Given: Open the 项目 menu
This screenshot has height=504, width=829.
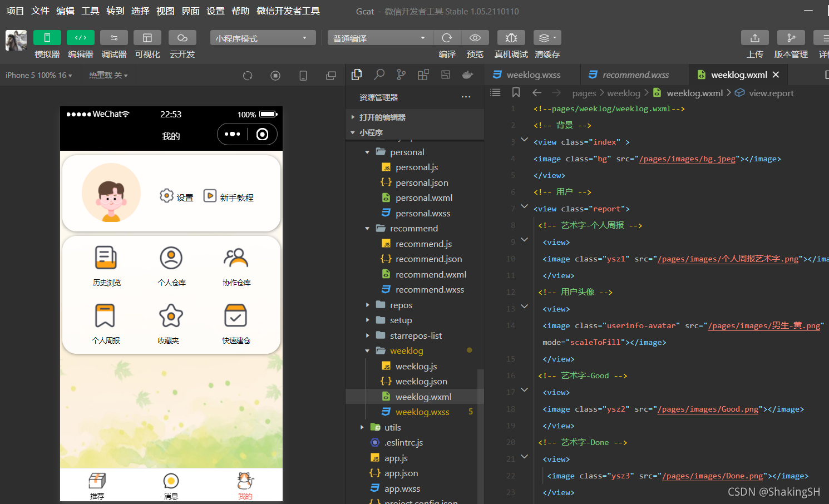Looking at the screenshot, I should coord(15,11).
